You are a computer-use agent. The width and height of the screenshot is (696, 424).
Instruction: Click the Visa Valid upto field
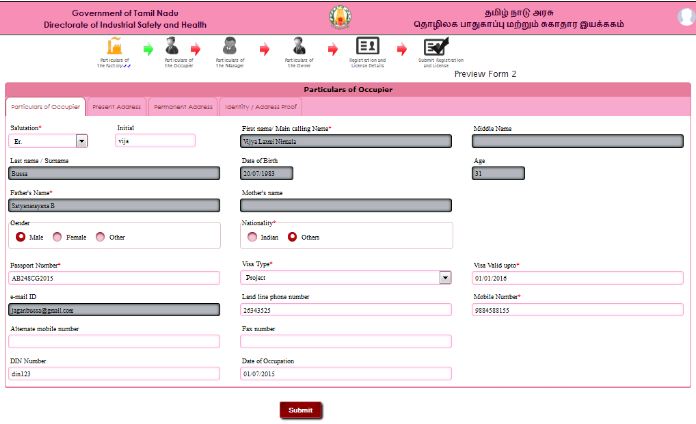click(578, 278)
